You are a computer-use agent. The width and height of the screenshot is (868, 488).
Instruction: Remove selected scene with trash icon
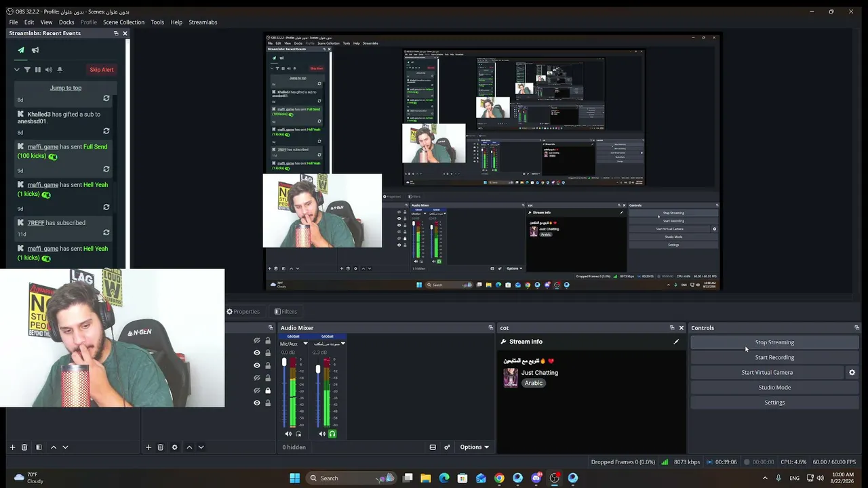[x=24, y=447]
